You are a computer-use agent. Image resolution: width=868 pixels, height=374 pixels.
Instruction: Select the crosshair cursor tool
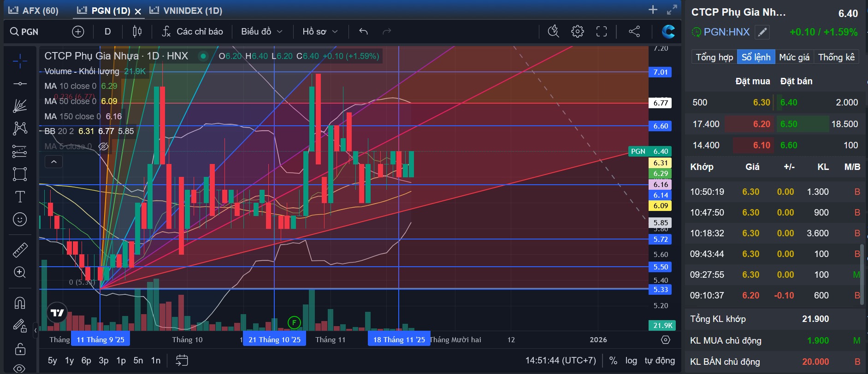(20, 61)
